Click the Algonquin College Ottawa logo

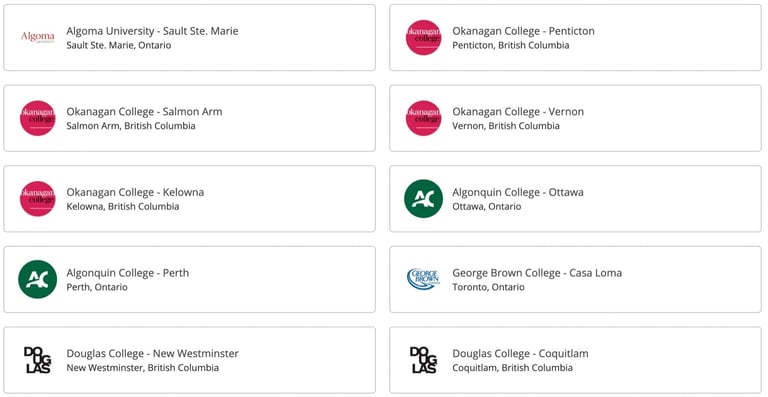pyautogui.click(x=423, y=199)
